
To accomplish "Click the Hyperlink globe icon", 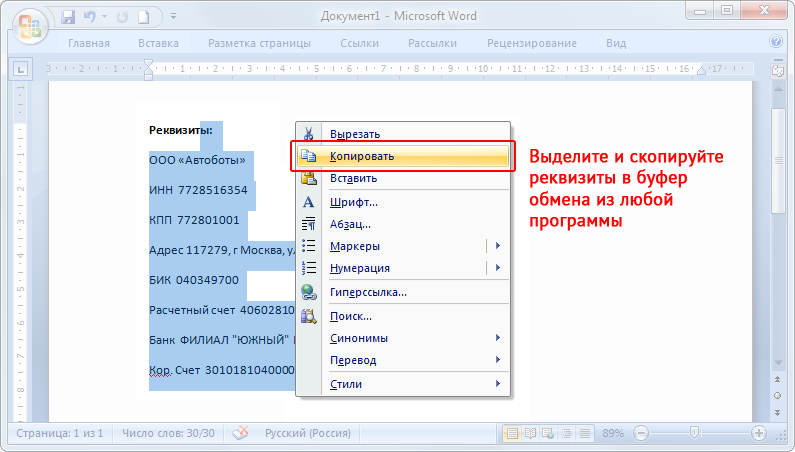I will [308, 292].
